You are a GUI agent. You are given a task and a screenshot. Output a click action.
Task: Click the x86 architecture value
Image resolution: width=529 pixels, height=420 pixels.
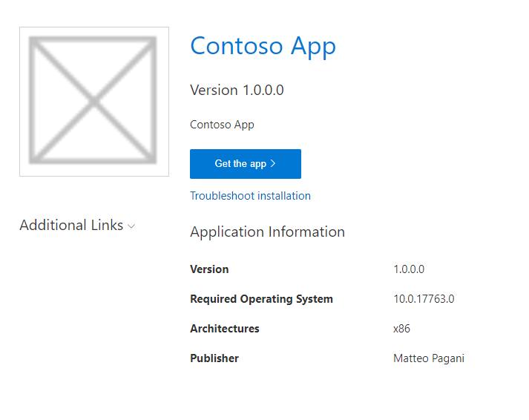click(401, 329)
